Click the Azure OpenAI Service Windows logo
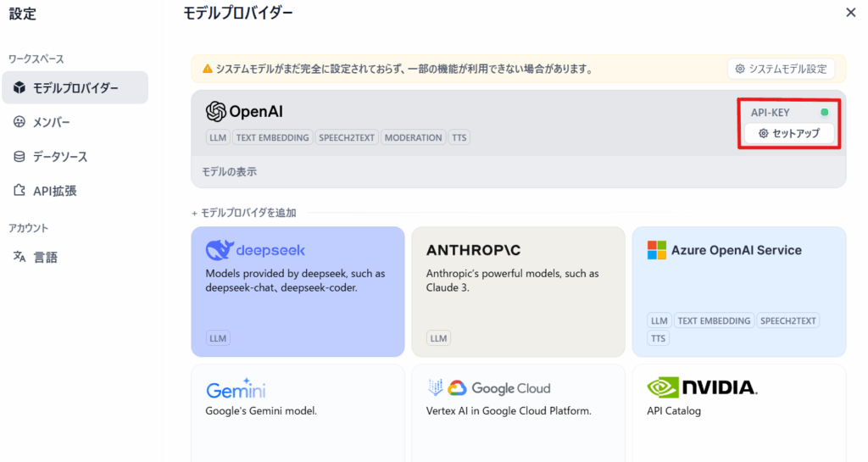The image size is (868, 462). (656, 250)
